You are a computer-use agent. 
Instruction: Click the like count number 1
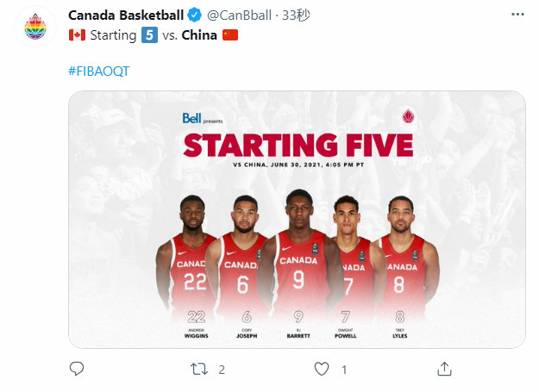point(344,370)
